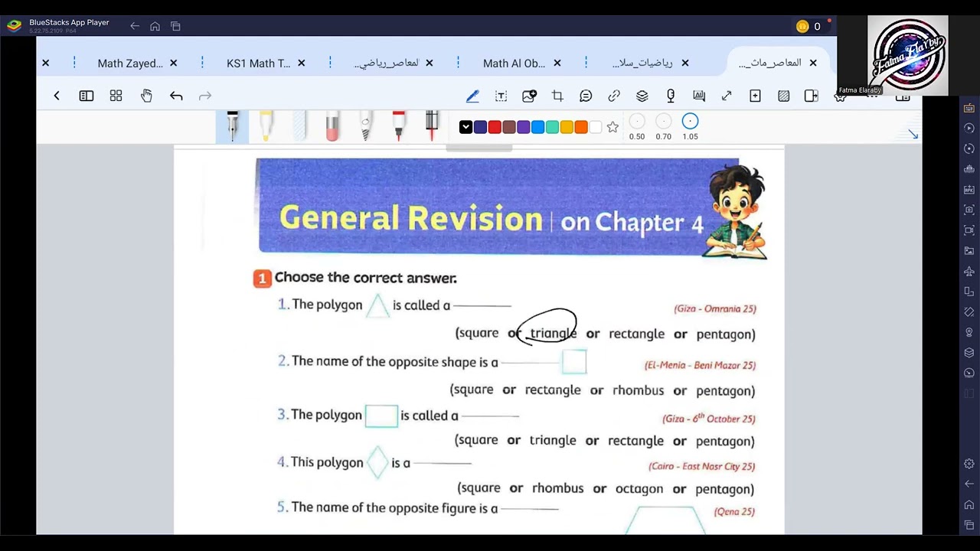Add a new page with the plus icon

coord(755,96)
